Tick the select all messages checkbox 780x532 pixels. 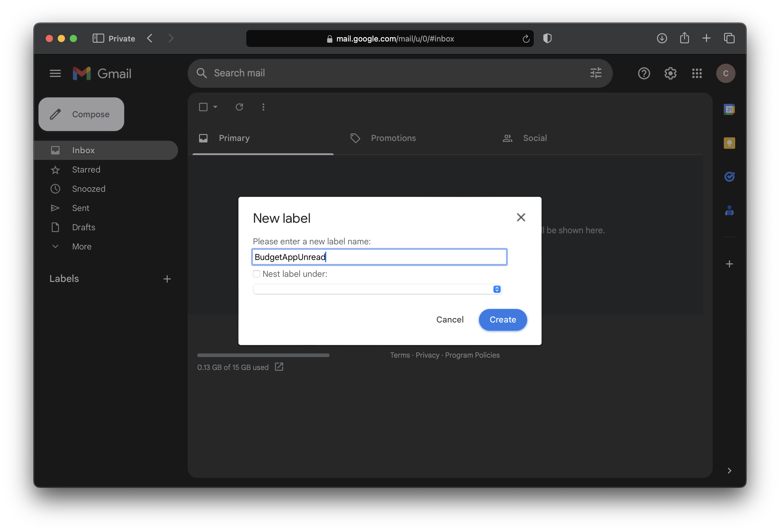click(203, 107)
